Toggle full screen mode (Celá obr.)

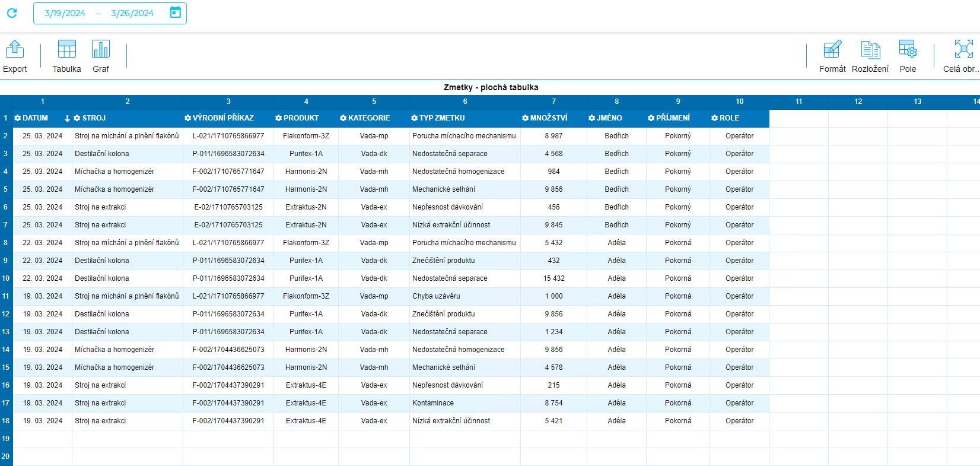point(961,57)
